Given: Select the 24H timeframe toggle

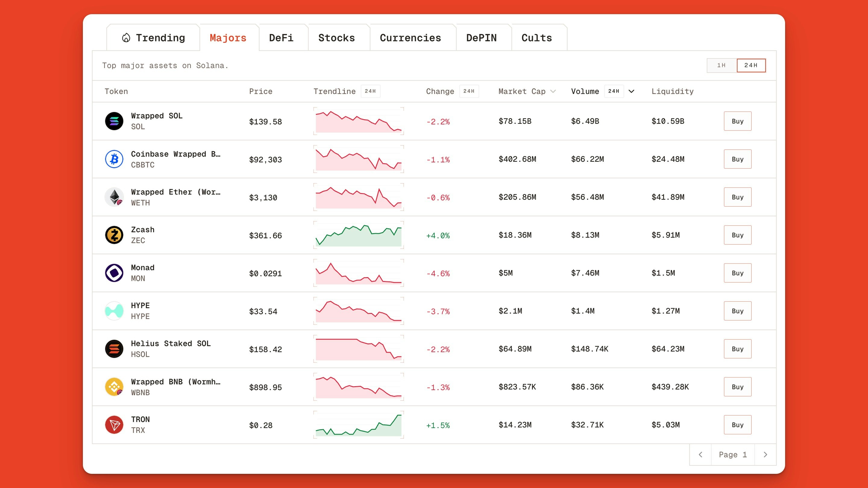Looking at the screenshot, I should coord(751,65).
